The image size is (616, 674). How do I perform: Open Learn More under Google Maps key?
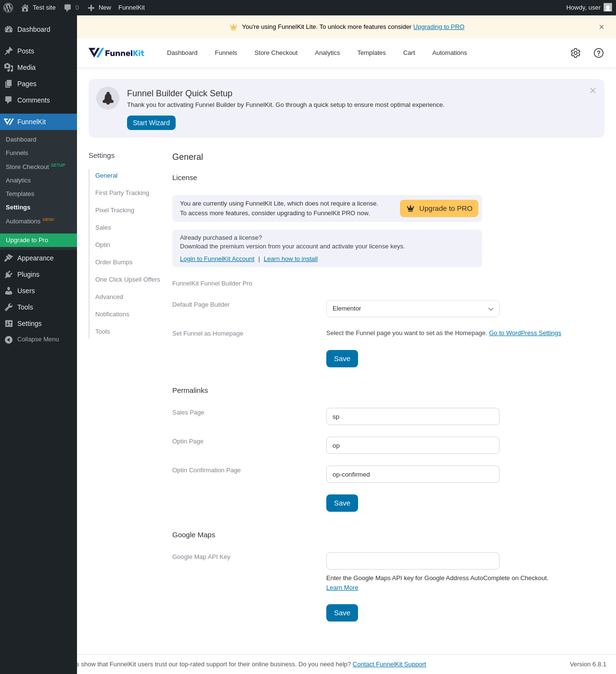342,588
